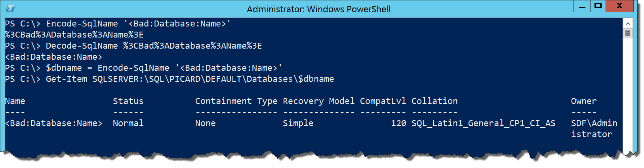The image size is (644, 168).
Task: Click the SDF\Admin owner value
Action: pos(594,123)
